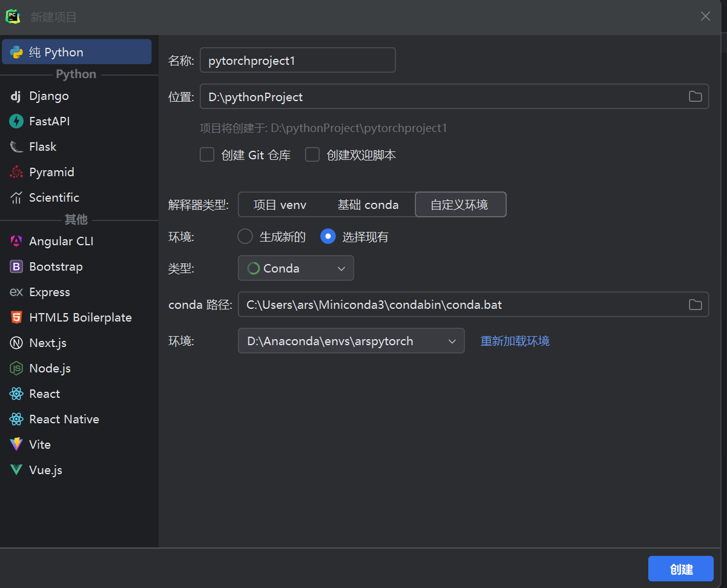Enable 创建欢迎脚本 checkbox
This screenshot has width=727, height=588.
coord(312,155)
